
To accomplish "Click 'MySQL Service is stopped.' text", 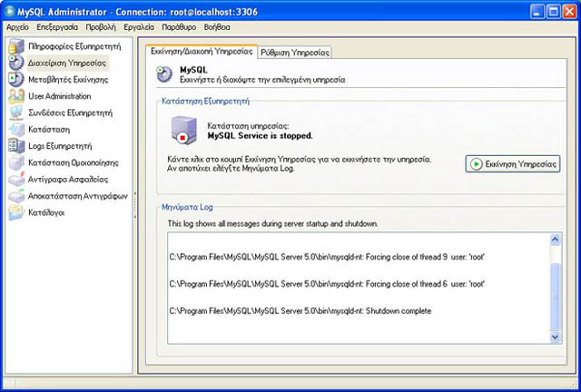I will tap(260, 135).
